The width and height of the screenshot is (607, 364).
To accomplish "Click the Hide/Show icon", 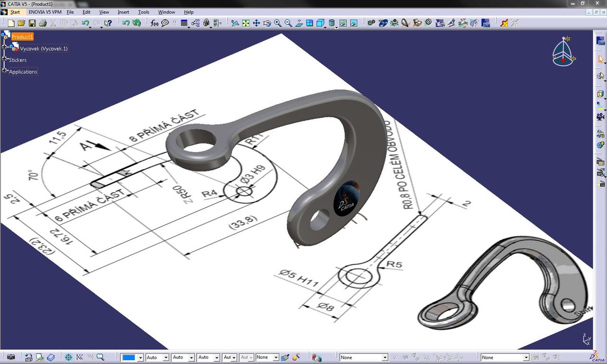I will (343, 23).
